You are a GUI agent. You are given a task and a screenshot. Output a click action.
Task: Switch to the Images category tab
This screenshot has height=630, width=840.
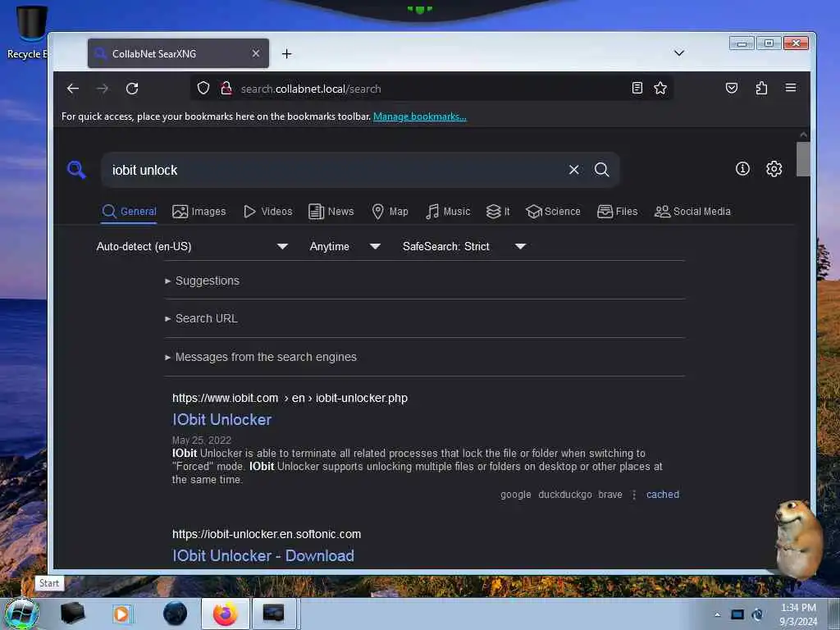point(199,212)
